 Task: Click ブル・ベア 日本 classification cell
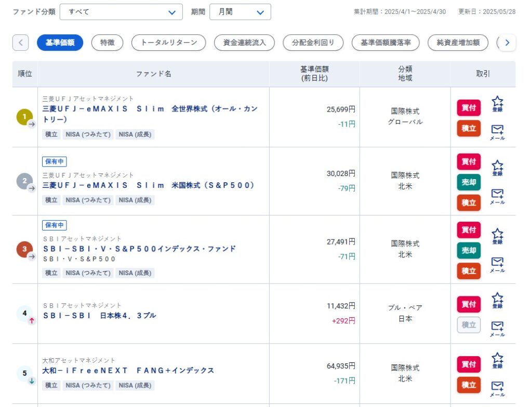pos(405,313)
